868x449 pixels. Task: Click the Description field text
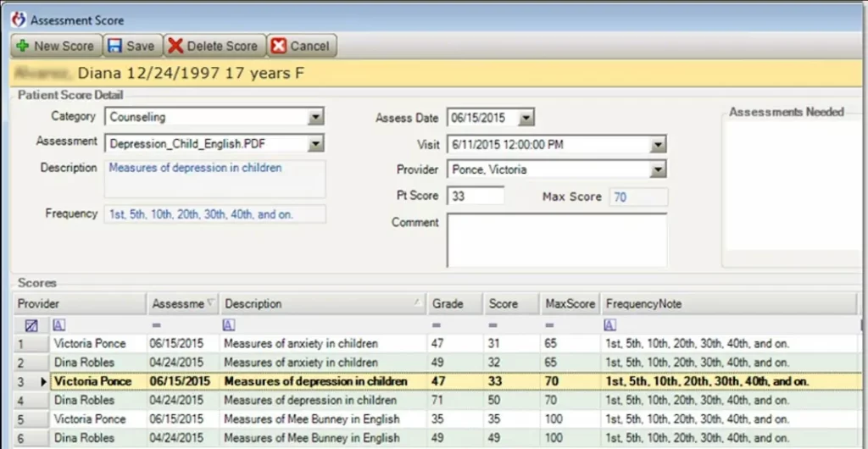pos(195,168)
